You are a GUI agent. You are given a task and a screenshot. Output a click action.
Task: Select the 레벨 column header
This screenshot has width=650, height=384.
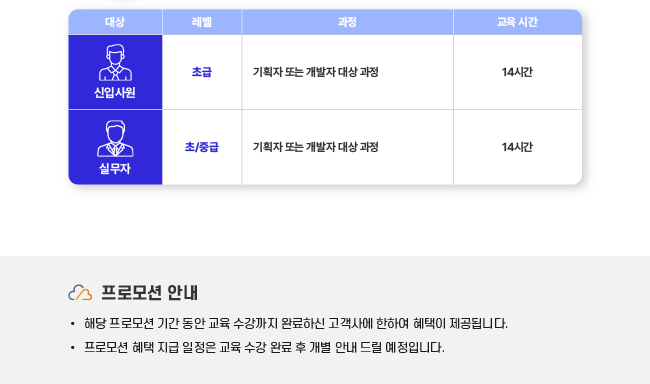point(202,22)
